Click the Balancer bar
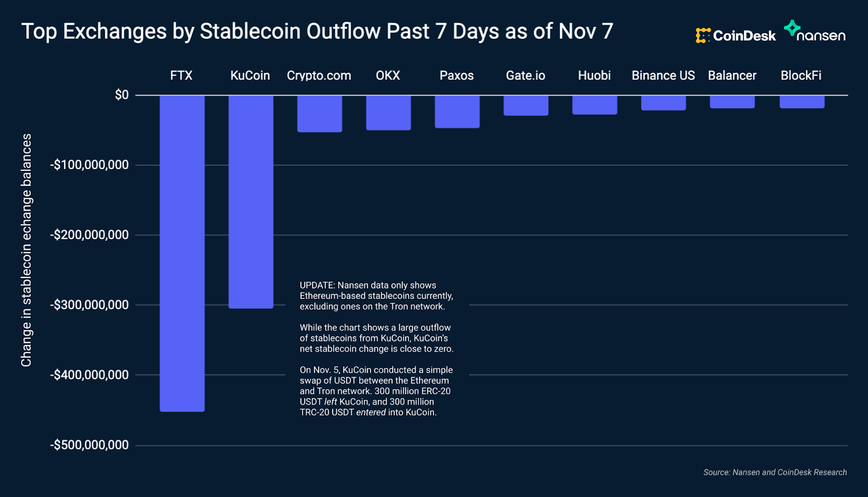The image size is (868, 497). [732, 102]
